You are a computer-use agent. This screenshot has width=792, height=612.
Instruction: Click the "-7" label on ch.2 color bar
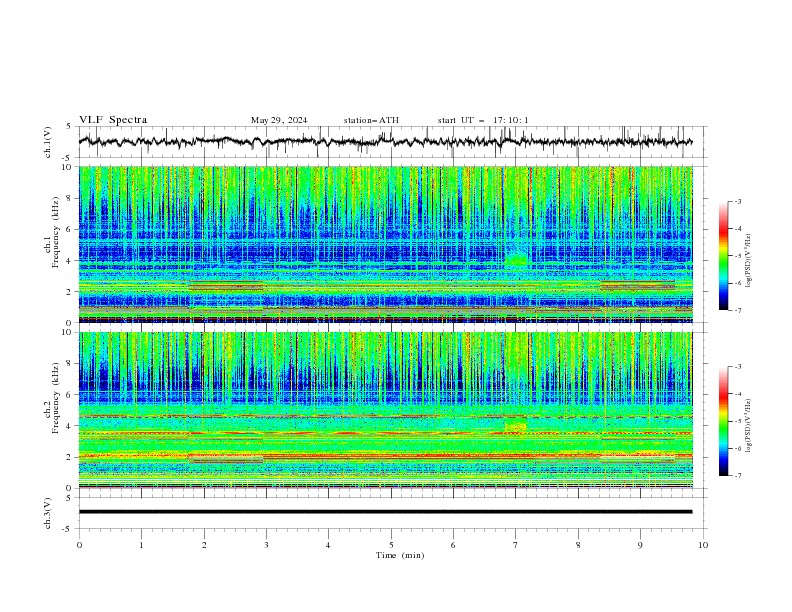[738, 475]
